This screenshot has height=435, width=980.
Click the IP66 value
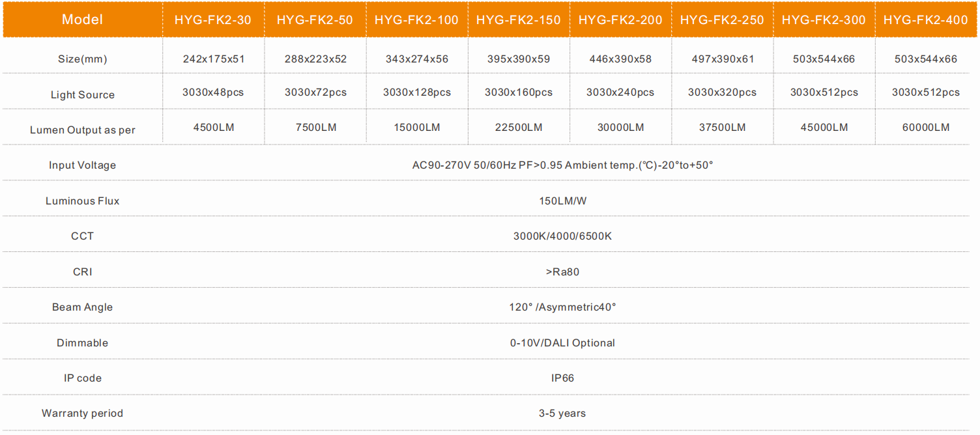pyautogui.click(x=562, y=378)
